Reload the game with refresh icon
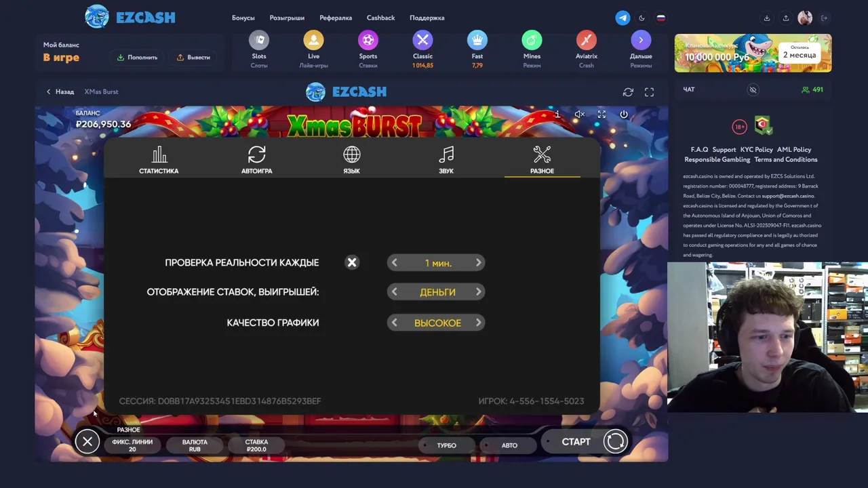The height and width of the screenshot is (488, 868). (x=628, y=91)
